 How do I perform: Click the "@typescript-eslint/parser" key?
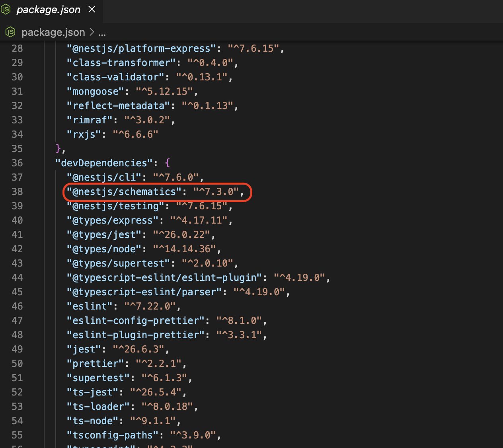tap(144, 292)
